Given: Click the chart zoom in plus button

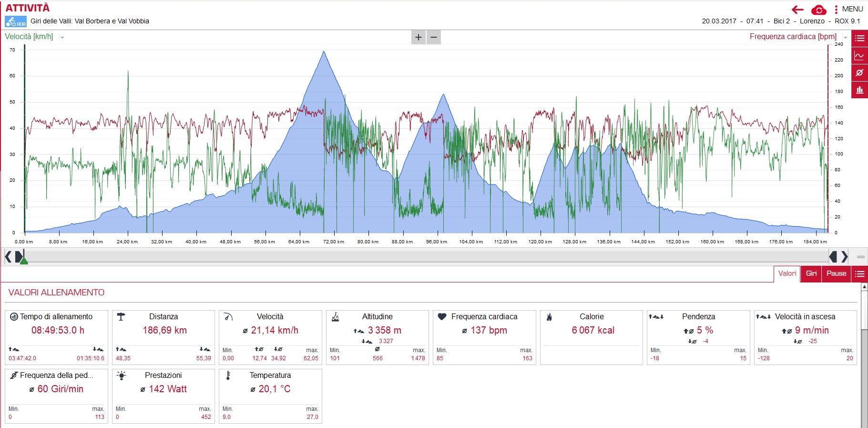Looking at the screenshot, I should (419, 37).
